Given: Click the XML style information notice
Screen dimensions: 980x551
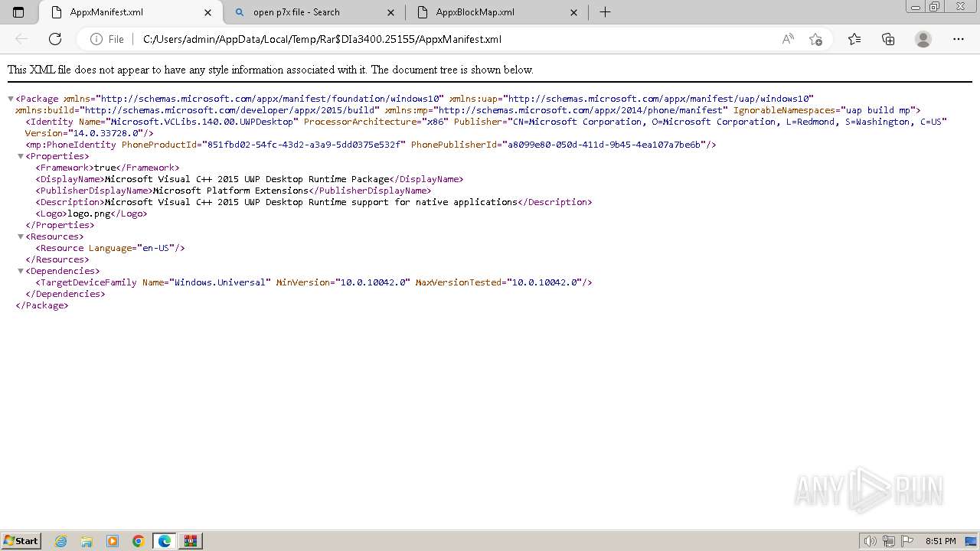Looking at the screenshot, I should (270, 70).
